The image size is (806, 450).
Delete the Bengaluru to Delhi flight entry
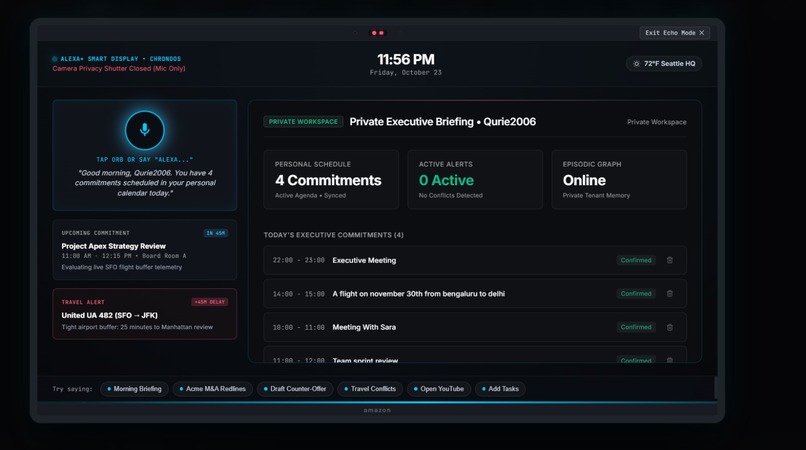pyautogui.click(x=670, y=294)
